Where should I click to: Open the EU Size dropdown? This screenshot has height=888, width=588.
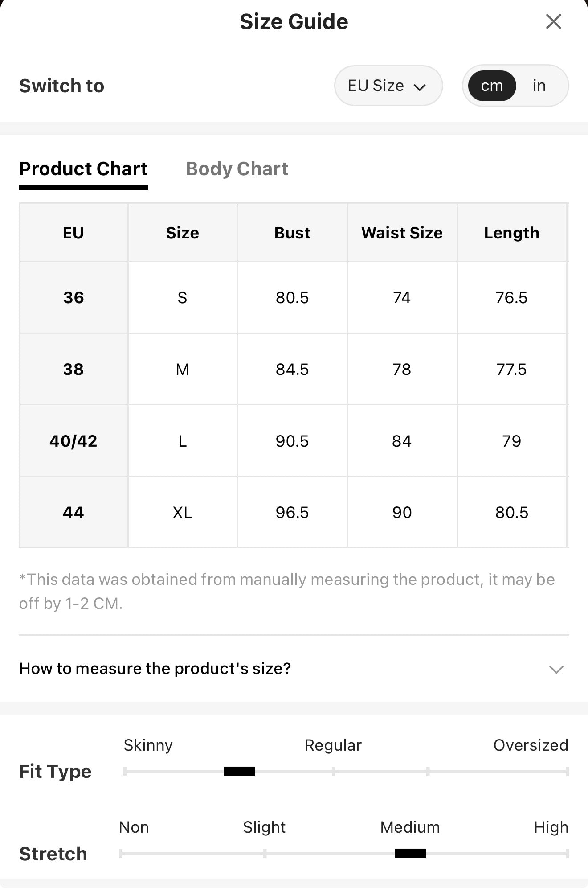388,86
